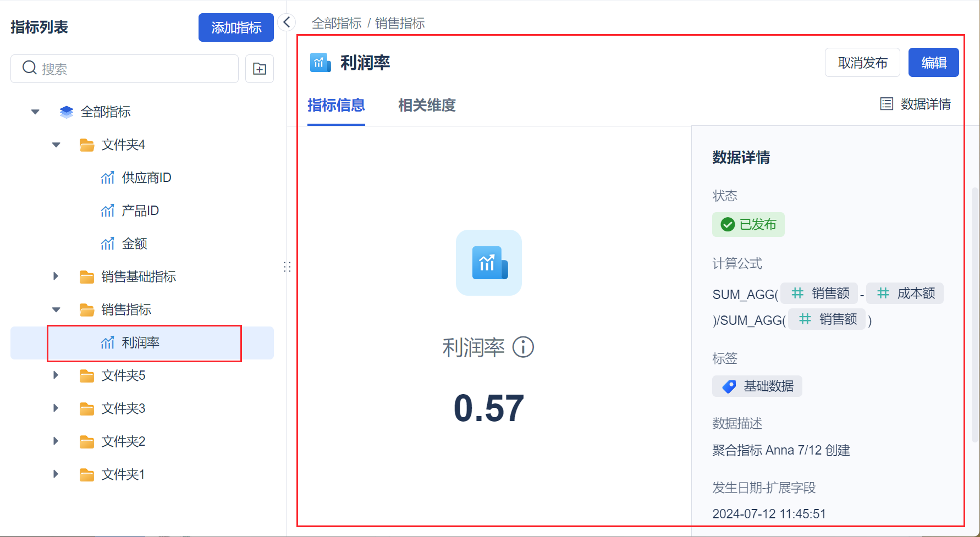The width and height of the screenshot is (980, 537).
Task: Click the hash icon on first 销售额 chip
Action: point(797,294)
